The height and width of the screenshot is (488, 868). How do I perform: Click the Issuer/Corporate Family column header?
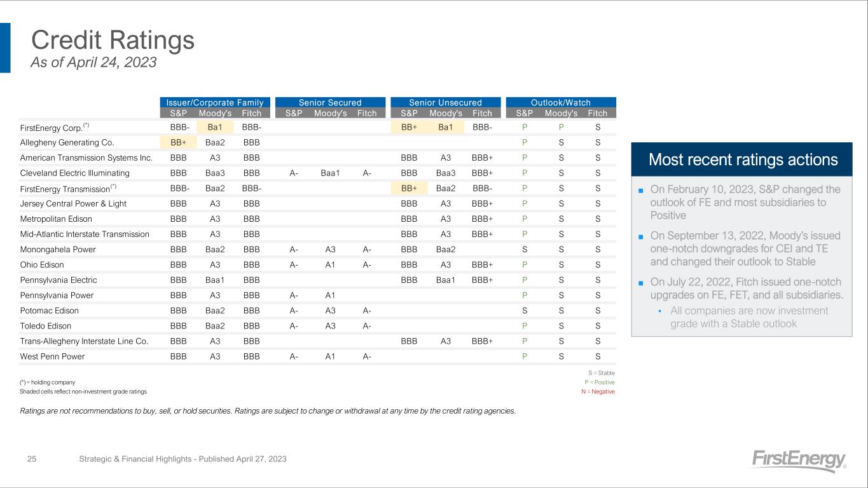[215, 102]
